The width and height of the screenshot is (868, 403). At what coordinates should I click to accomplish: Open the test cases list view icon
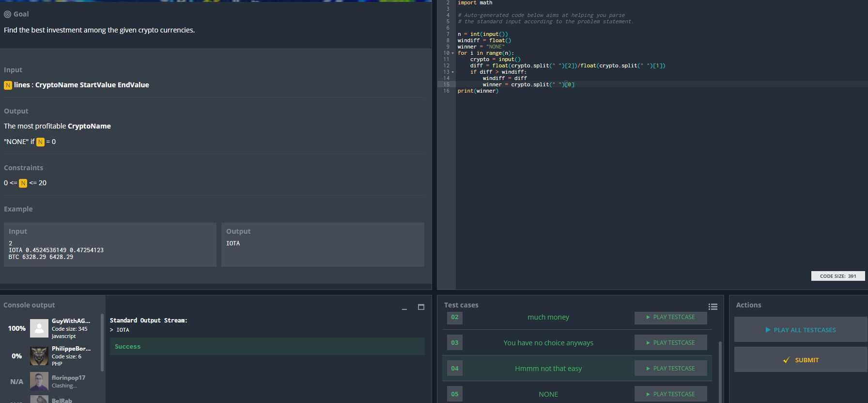click(713, 306)
